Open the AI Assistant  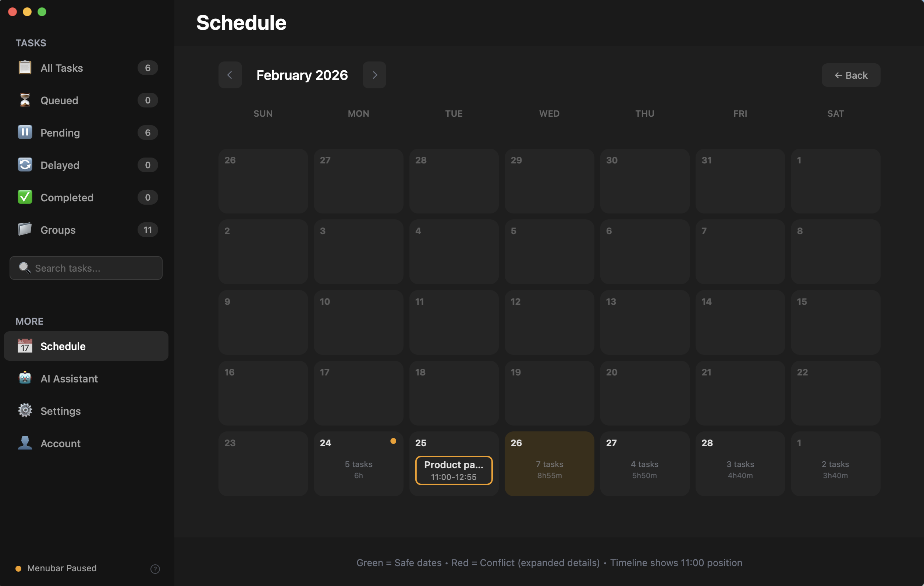point(69,379)
